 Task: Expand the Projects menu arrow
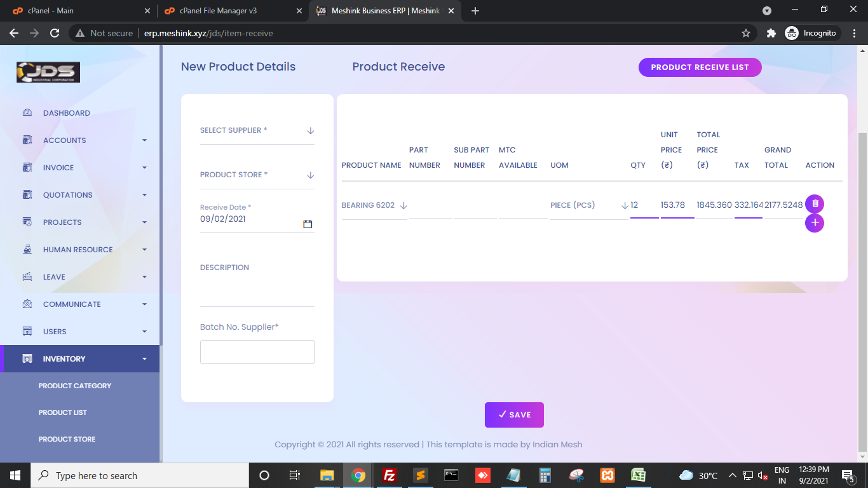[144, 222]
